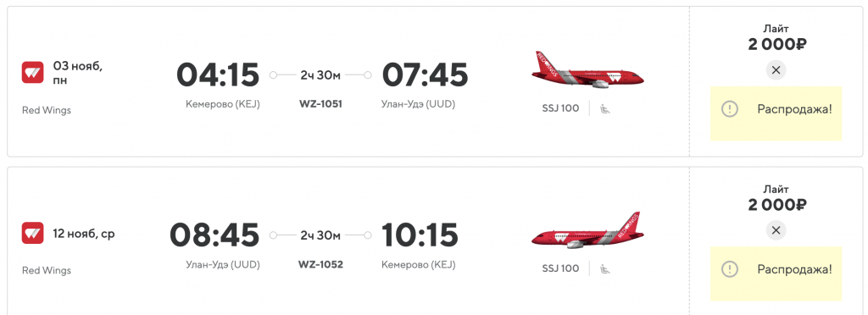Click arrival time 10:15 at Кемерово
The image size is (868, 315).
[x=420, y=235]
